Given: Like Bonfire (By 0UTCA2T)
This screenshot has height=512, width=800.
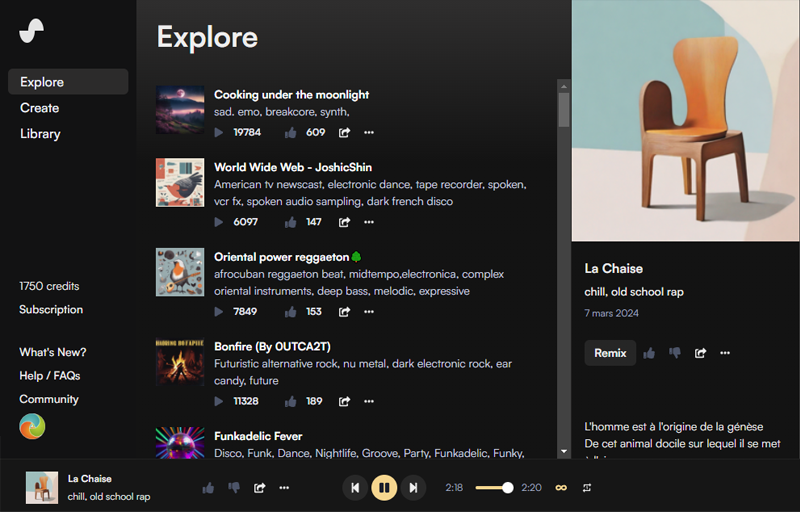Looking at the screenshot, I should [x=291, y=401].
